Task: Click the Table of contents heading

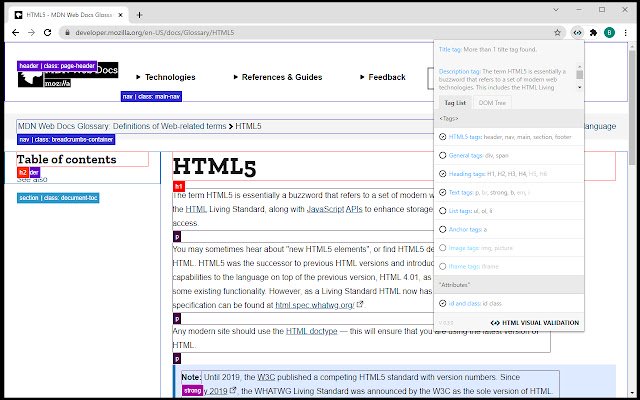Action: [67, 159]
